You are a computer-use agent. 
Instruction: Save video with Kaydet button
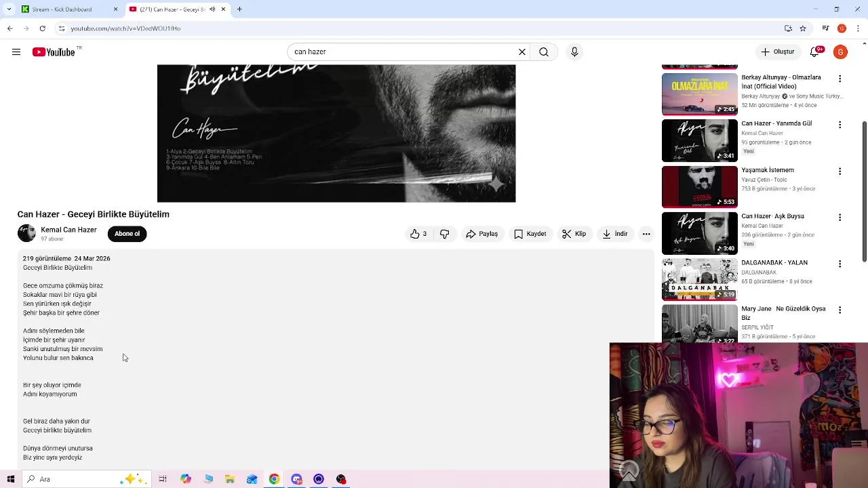[x=530, y=234]
